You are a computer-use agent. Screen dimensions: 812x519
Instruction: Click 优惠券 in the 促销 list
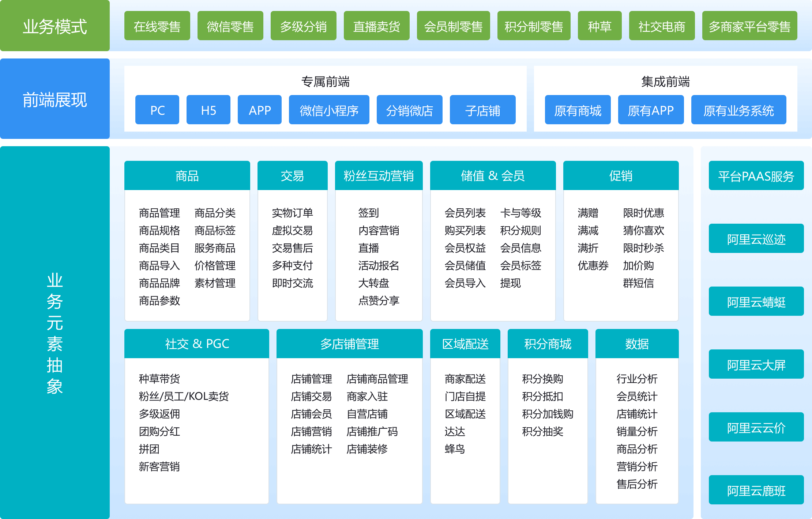pyautogui.click(x=592, y=266)
